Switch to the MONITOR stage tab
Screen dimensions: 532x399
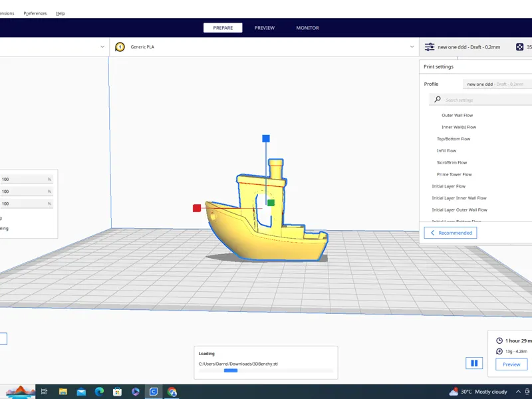click(307, 28)
